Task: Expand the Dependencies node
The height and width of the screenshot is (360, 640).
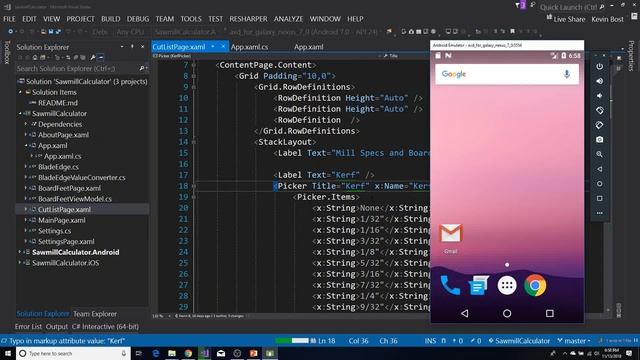Action: click(26, 124)
